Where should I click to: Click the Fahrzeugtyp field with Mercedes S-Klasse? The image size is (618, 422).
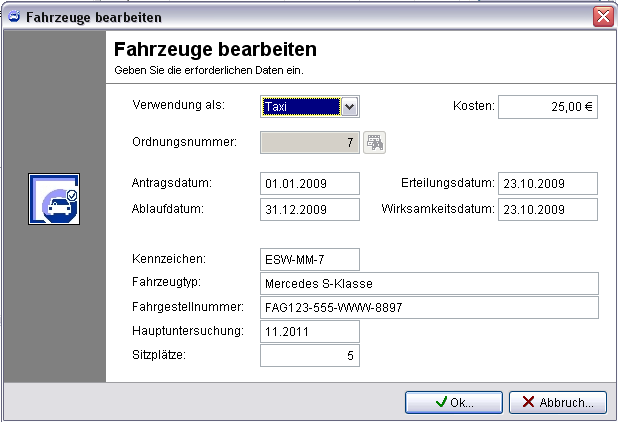(428, 284)
